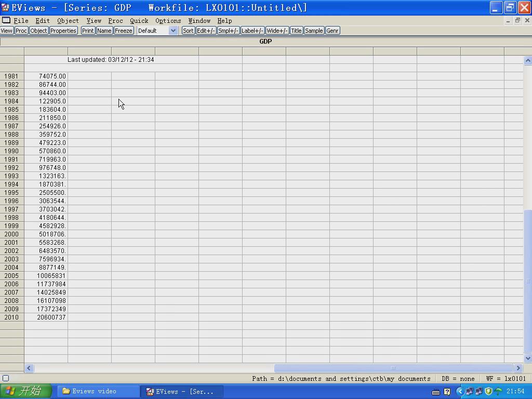Toggle Edit+/- mode
This screenshot has width=532, height=399.
(206, 31)
